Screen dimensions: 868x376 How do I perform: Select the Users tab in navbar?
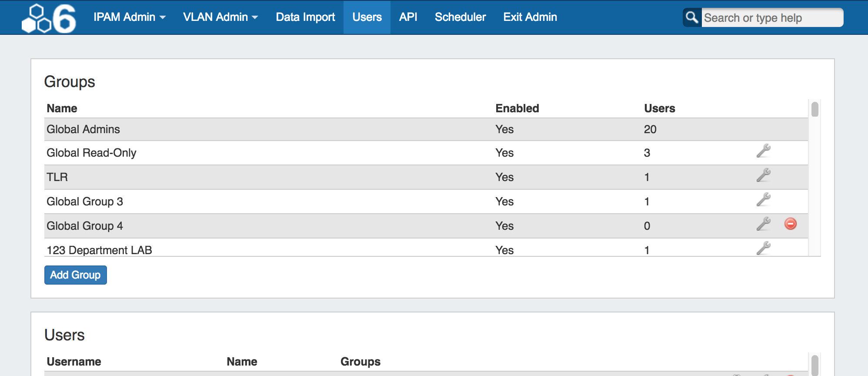point(367,17)
